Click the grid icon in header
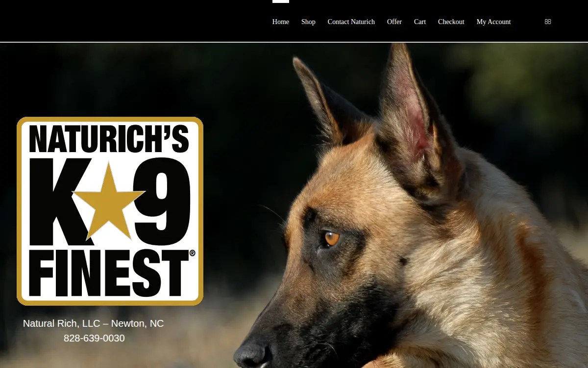The height and width of the screenshot is (368, 588). click(x=548, y=22)
